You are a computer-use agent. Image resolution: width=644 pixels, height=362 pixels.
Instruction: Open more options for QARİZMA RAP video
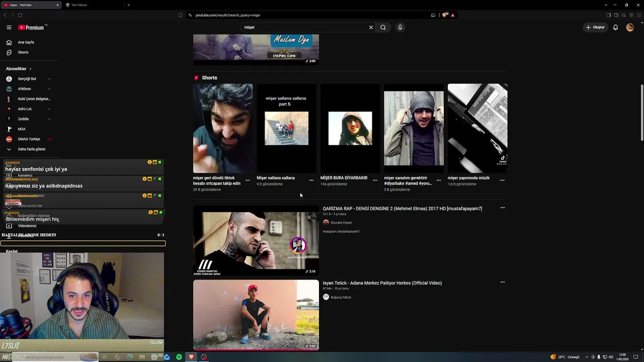coord(502,208)
